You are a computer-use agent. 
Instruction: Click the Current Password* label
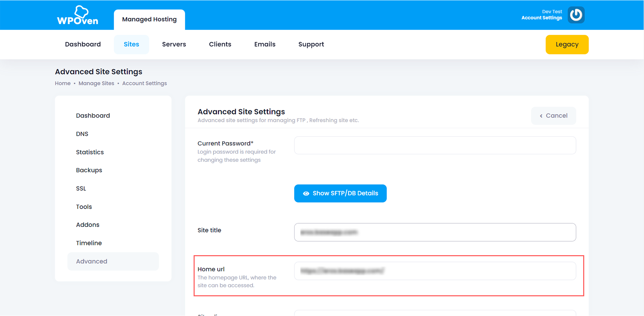(226, 143)
